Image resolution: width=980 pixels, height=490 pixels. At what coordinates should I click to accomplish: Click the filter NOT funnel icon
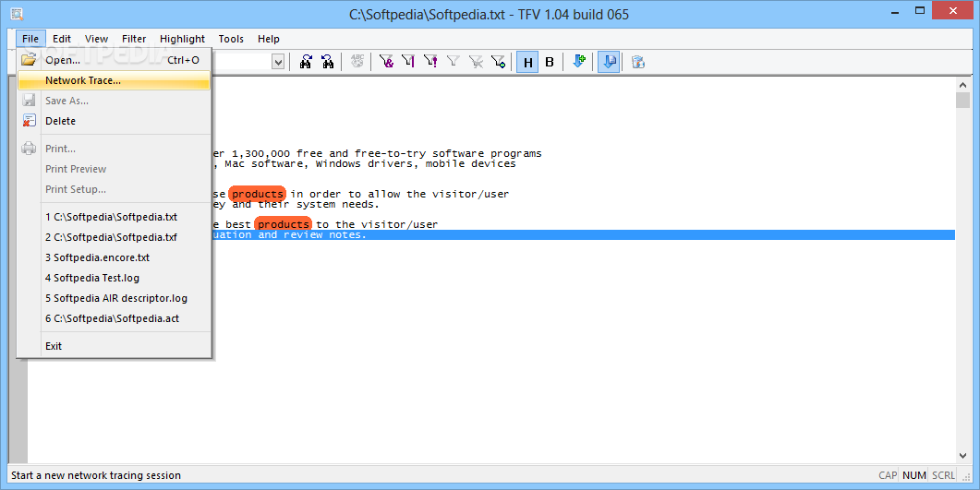pos(430,61)
